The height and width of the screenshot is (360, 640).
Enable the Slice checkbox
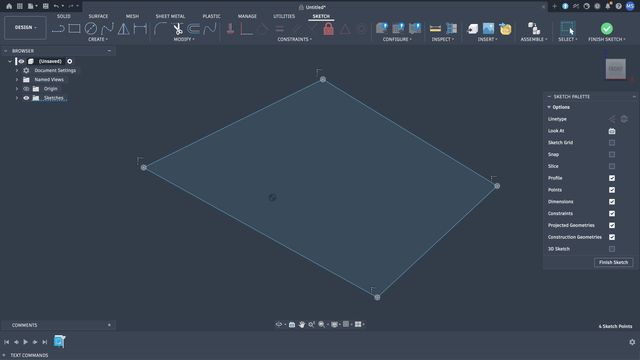tap(612, 166)
